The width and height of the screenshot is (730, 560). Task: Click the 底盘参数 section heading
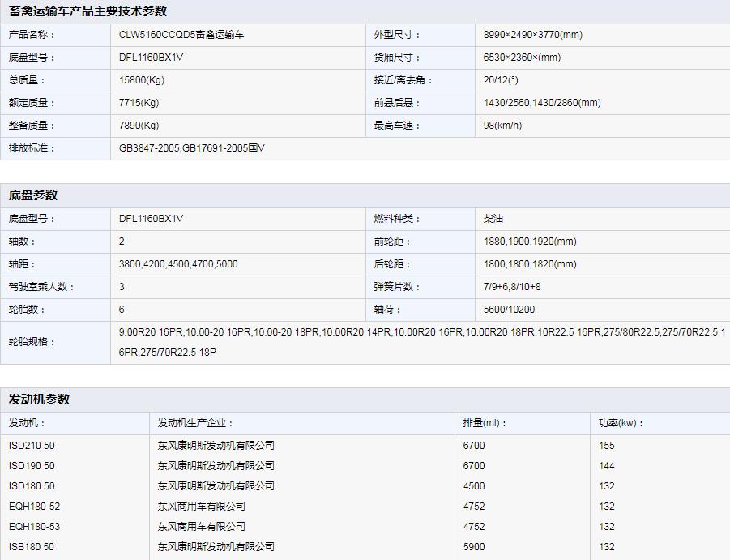tap(33, 195)
